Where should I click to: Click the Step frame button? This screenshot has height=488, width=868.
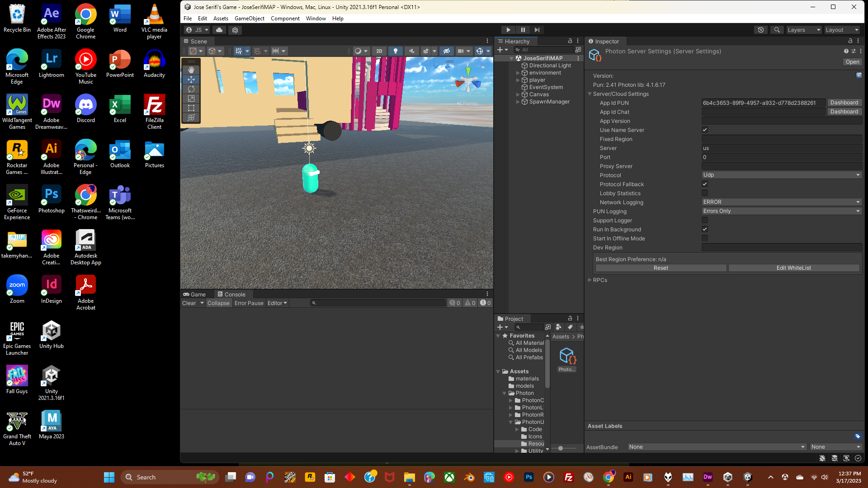537,30
